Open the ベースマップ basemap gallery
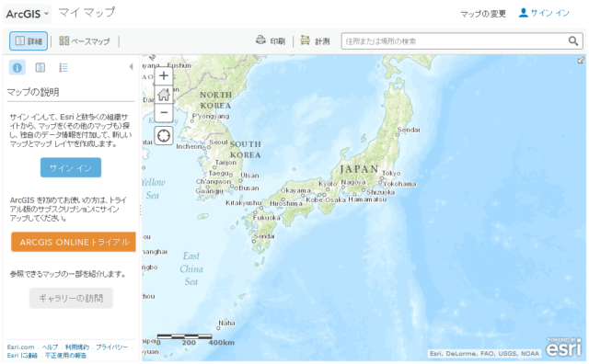This screenshot has height=364, width=589. click(85, 40)
